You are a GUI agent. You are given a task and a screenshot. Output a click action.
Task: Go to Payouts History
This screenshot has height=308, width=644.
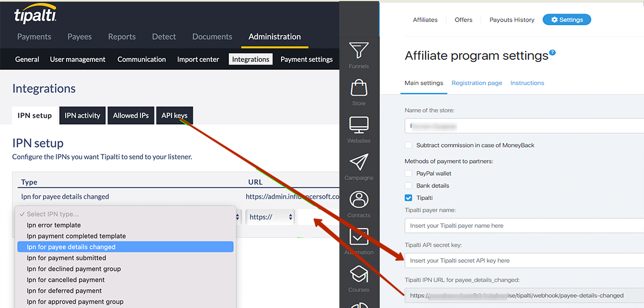click(512, 20)
